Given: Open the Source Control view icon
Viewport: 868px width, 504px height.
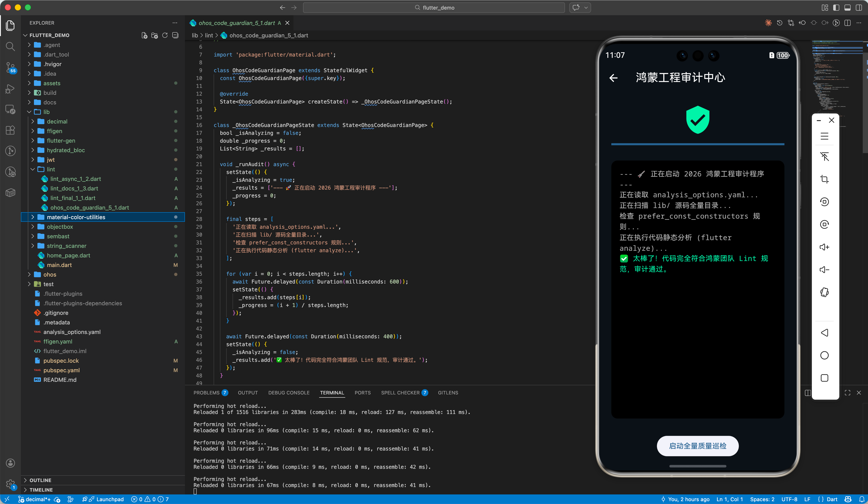Looking at the screenshot, I should pos(10,67).
